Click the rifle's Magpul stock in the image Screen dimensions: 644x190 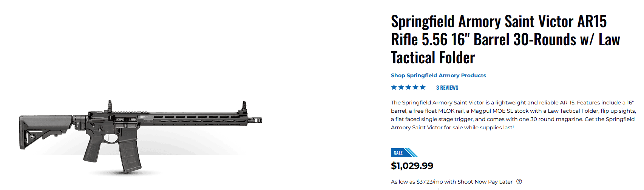pos(45,132)
